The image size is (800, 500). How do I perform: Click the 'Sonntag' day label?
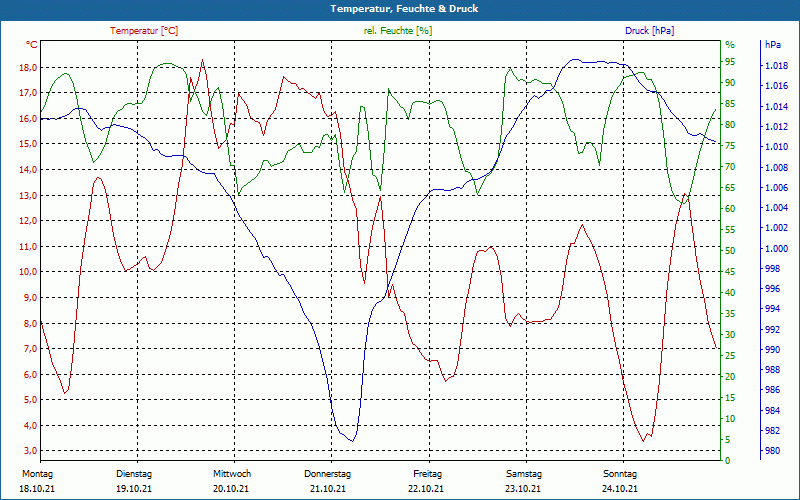620,474
